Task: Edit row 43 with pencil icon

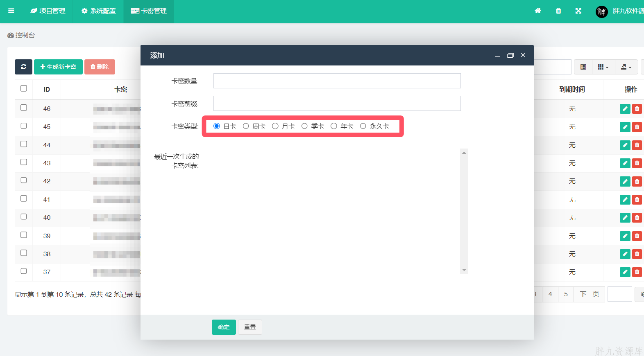Action: point(625,163)
